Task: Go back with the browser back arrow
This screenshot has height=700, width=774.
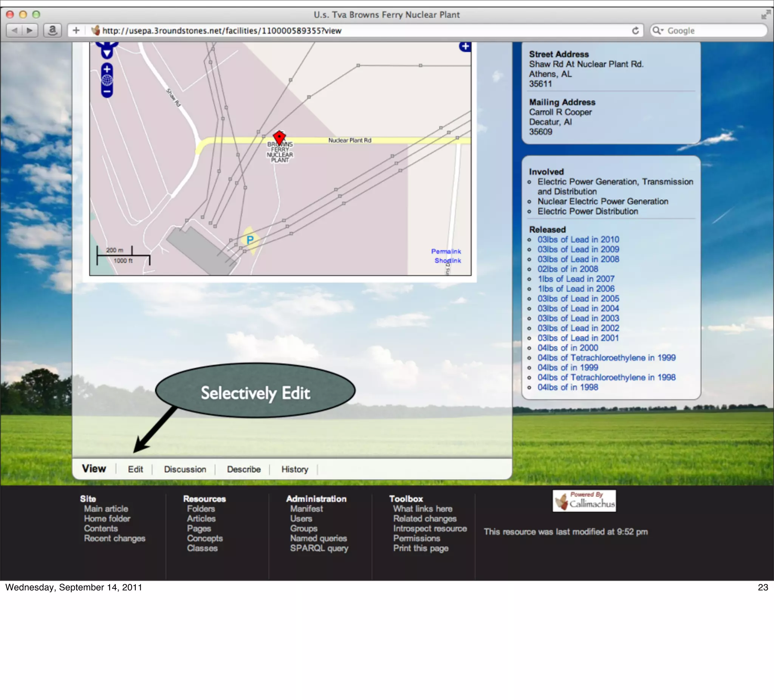Action: pyautogui.click(x=14, y=30)
